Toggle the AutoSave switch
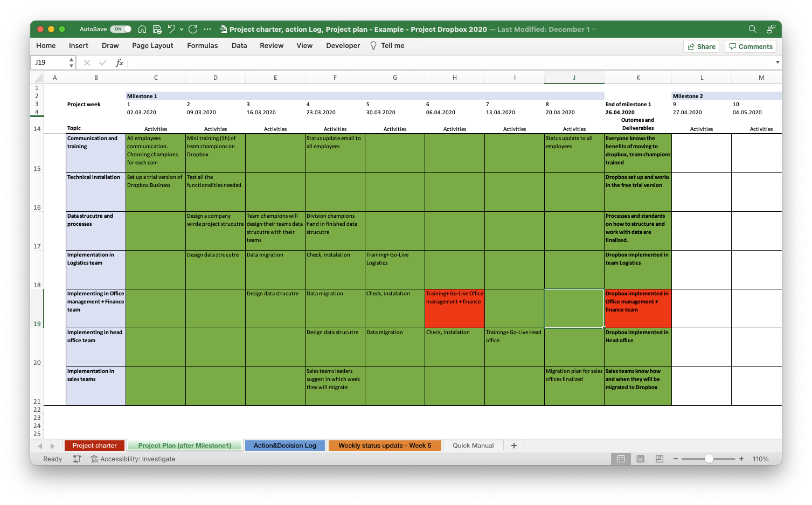 (x=121, y=29)
